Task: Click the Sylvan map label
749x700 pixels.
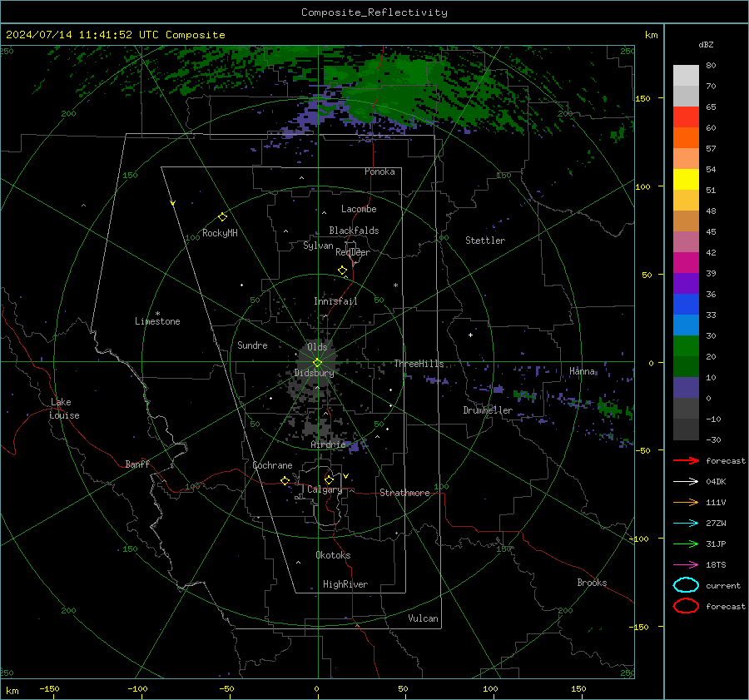Action: [x=318, y=246]
